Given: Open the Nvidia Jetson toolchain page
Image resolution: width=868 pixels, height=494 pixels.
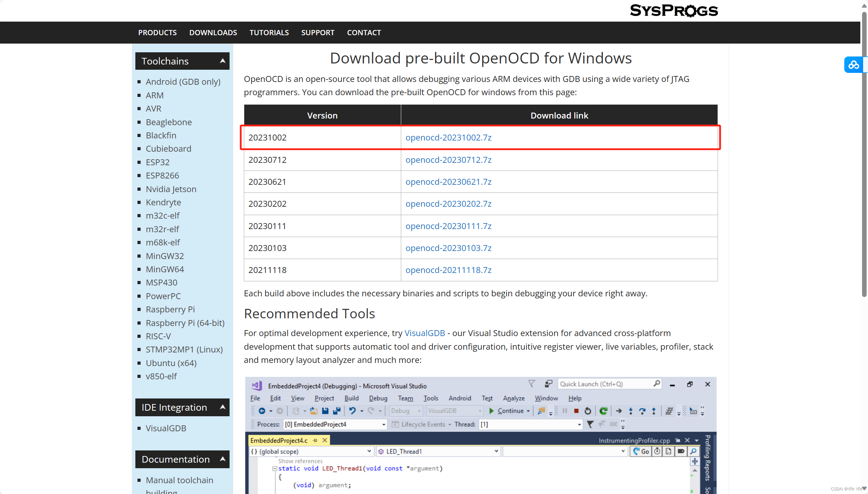Looking at the screenshot, I should click(171, 189).
